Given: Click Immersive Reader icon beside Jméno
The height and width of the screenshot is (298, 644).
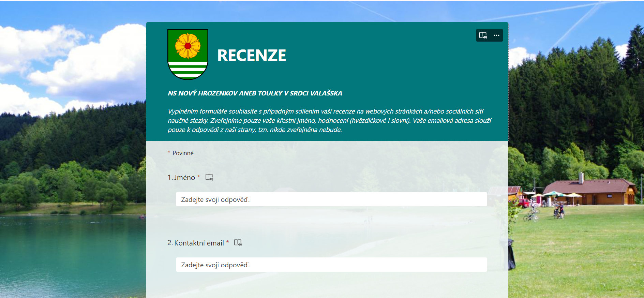Looking at the screenshot, I should pyautogui.click(x=209, y=177).
